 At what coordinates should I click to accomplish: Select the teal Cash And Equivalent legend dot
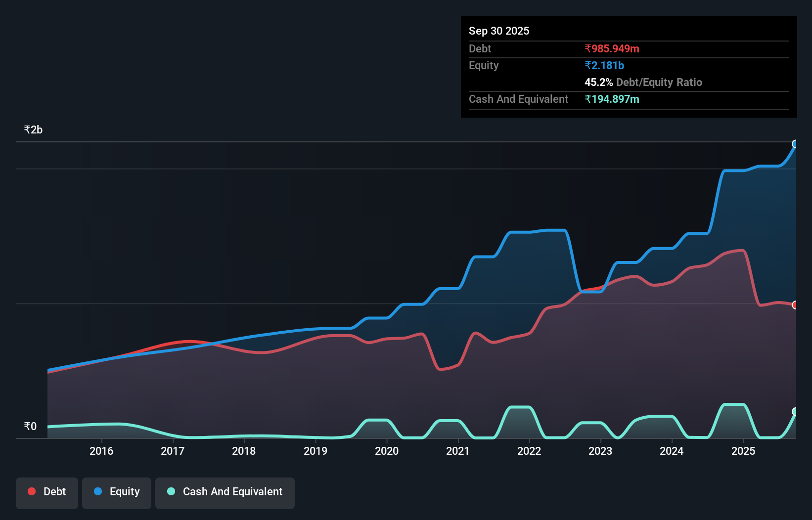click(x=171, y=491)
